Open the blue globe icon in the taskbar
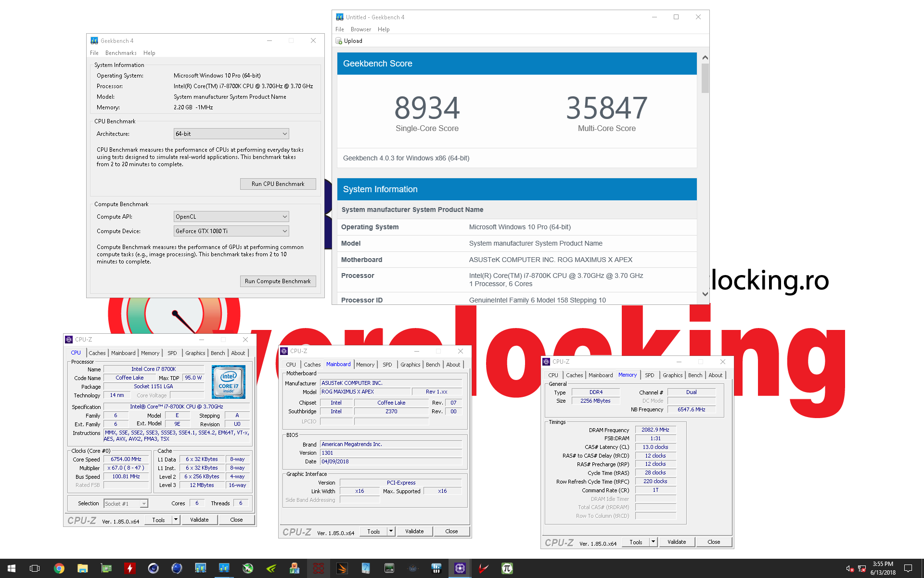924x578 pixels. tap(177, 568)
